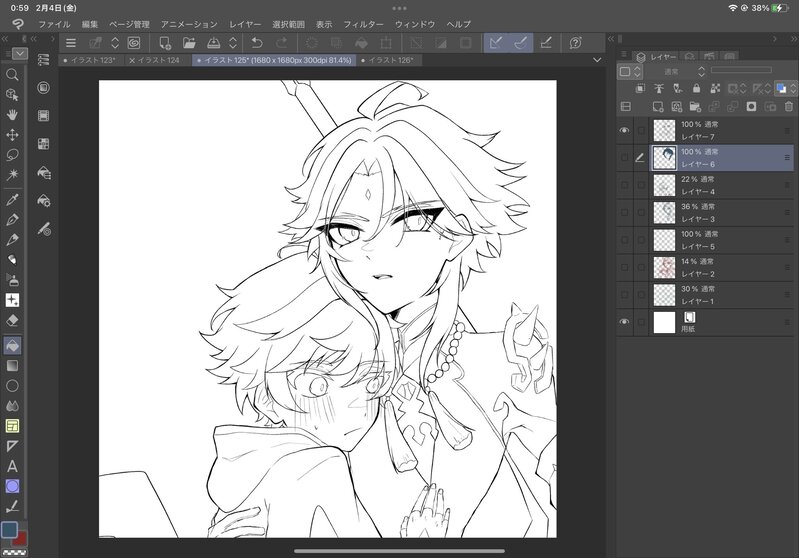
Task: Select the main teal drawing color
Action: pyautogui.click(x=9, y=530)
